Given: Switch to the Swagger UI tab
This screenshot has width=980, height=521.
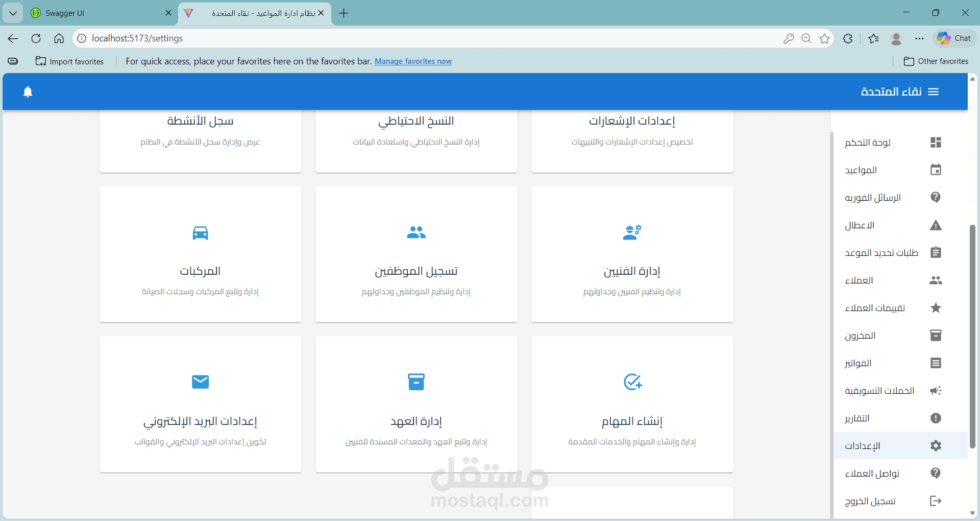Looking at the screenshot, I should (x=101, y=13).
